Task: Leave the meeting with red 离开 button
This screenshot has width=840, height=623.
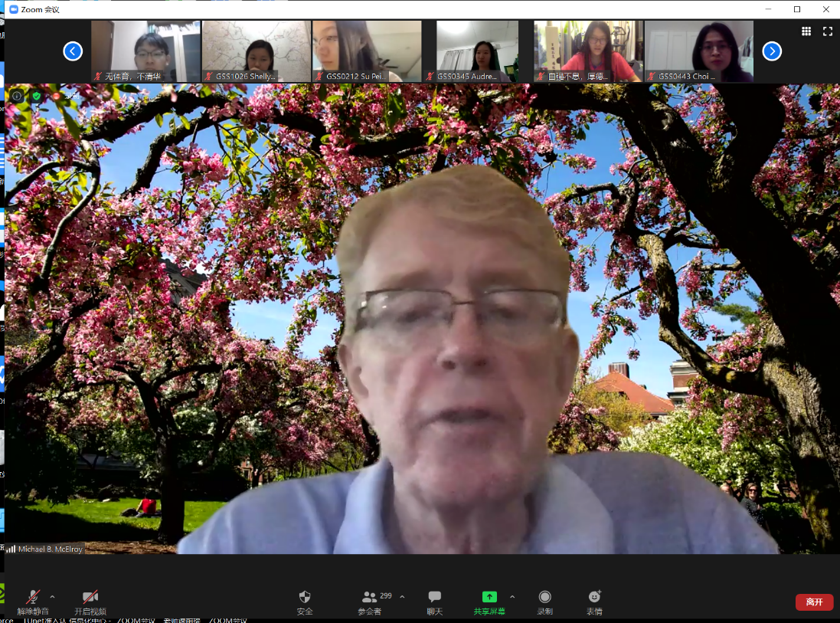Action: (x=814, y=602)
